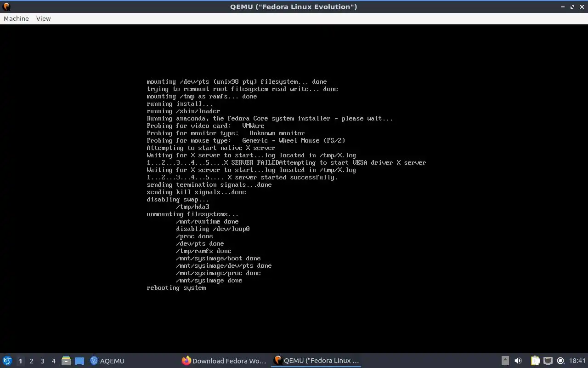Screen dimensions: 588x368
Task: Open the clipboard manager tray icon
Action: (x=535, y=361)
